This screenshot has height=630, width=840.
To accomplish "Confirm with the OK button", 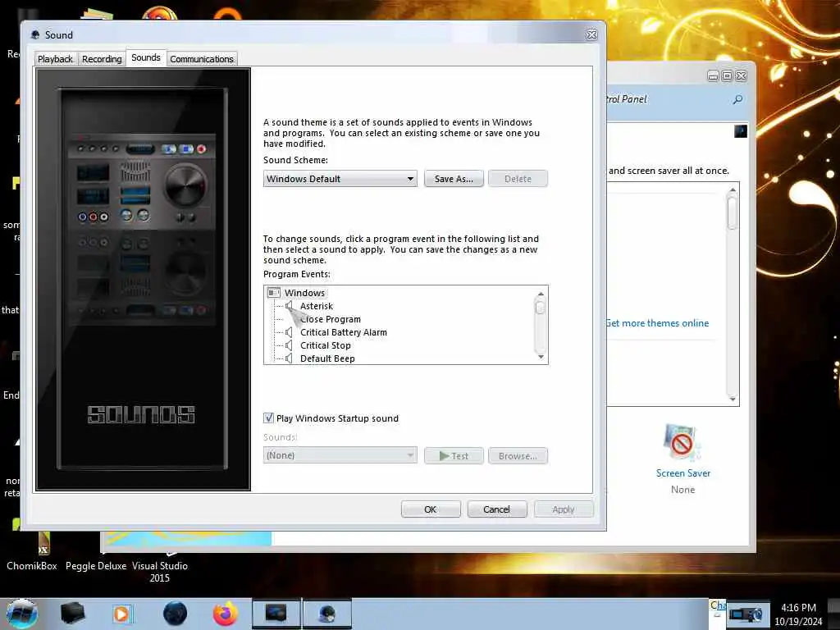I will pyautogui.click(x=431, y=509).
